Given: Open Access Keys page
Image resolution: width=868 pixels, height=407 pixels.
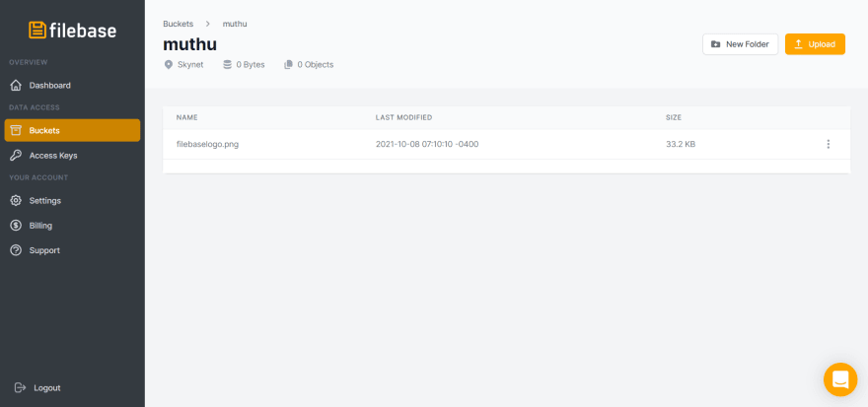Looking at the screenshot, I should 72,156.
